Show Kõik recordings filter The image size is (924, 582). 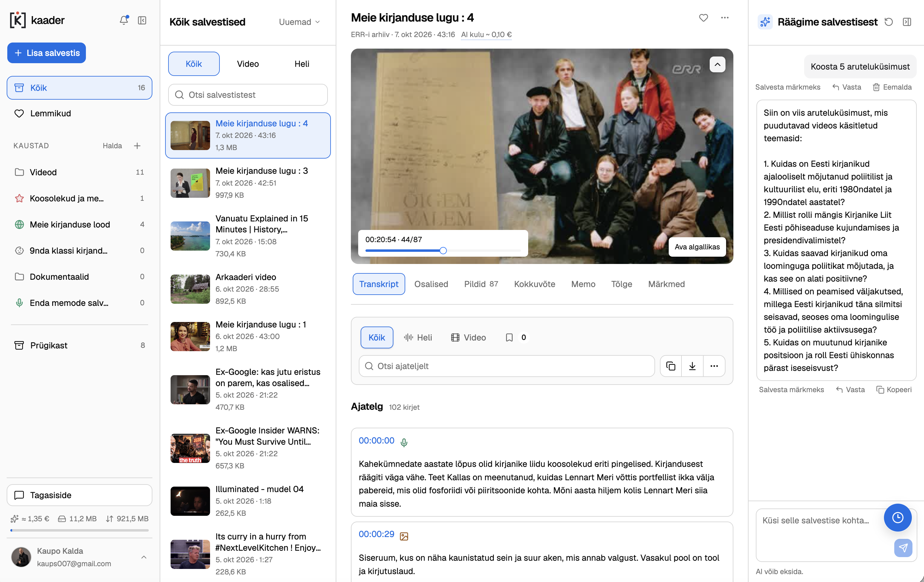click(x=194, y=64)
